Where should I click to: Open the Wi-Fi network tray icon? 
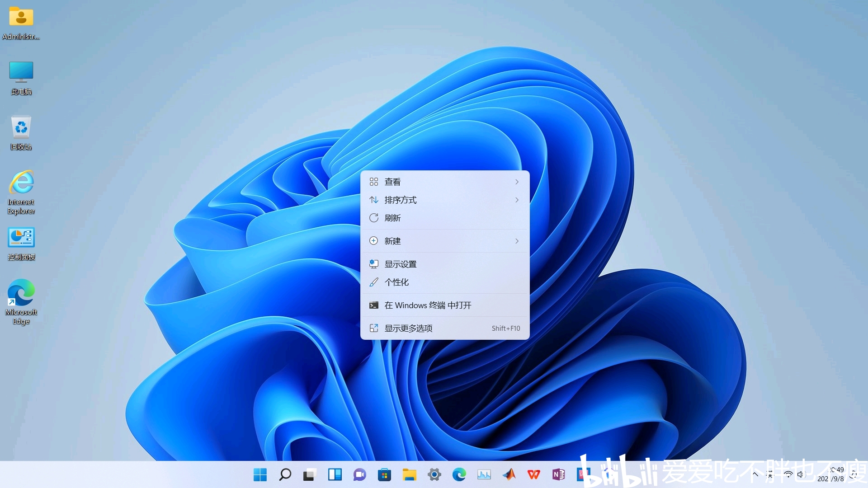[x=788, y=474]
